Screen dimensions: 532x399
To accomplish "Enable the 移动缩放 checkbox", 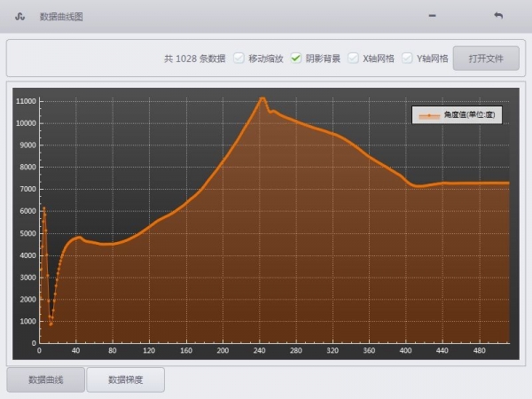I will pos(239,59).
